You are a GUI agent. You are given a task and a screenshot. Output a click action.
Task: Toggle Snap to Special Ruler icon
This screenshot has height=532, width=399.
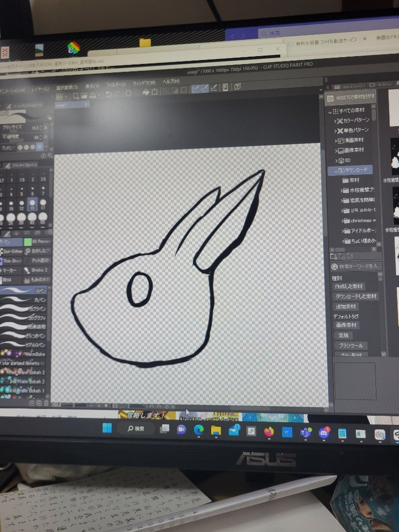(204, 89)
